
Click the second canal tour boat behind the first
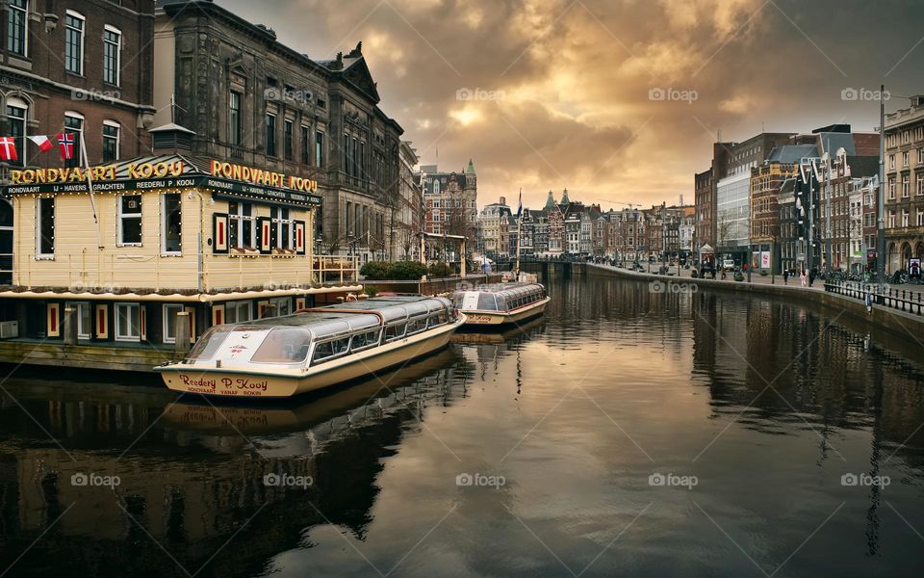point(500,306)
